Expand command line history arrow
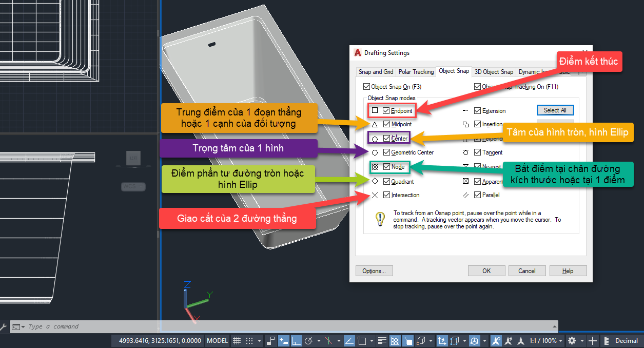Screen dimensions: 644x348 [554, 326]
